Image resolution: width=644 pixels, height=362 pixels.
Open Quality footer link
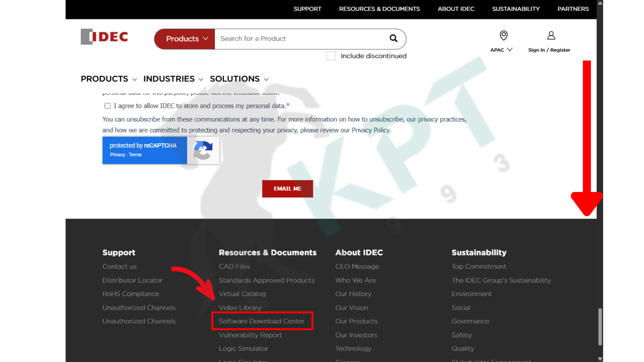(463, 349)
